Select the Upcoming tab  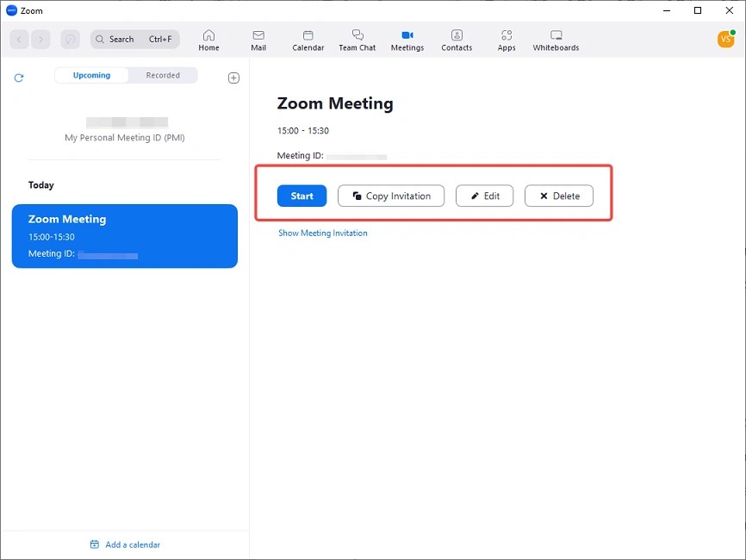[x=91, y=75]
